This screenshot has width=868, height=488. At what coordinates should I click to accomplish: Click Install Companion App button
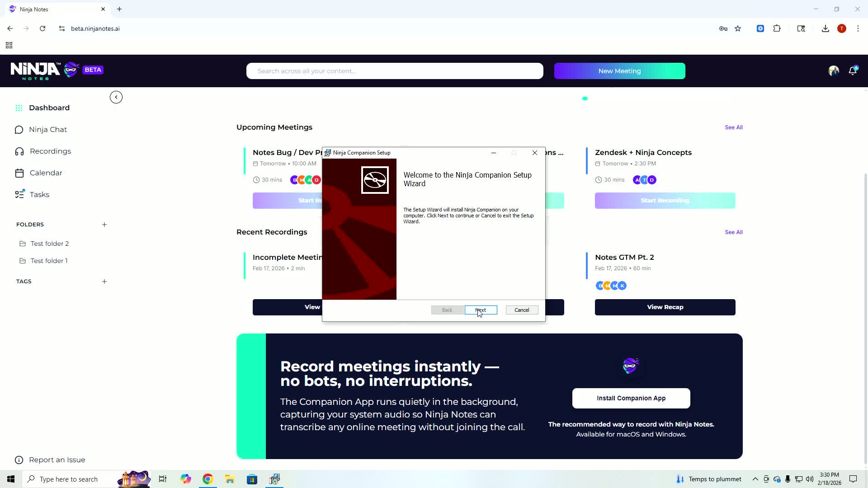click(x=631, y=398)
